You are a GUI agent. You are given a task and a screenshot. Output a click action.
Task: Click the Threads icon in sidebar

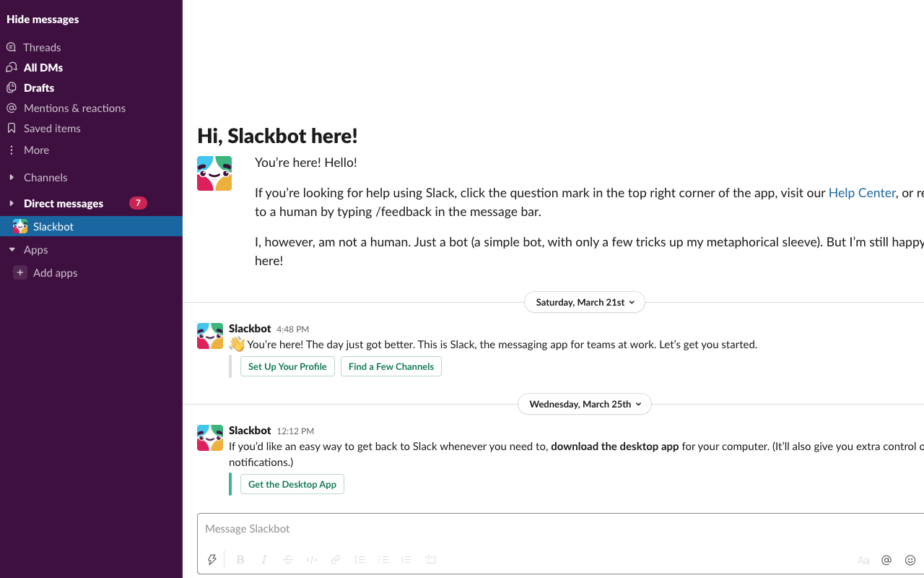point(11,47)
